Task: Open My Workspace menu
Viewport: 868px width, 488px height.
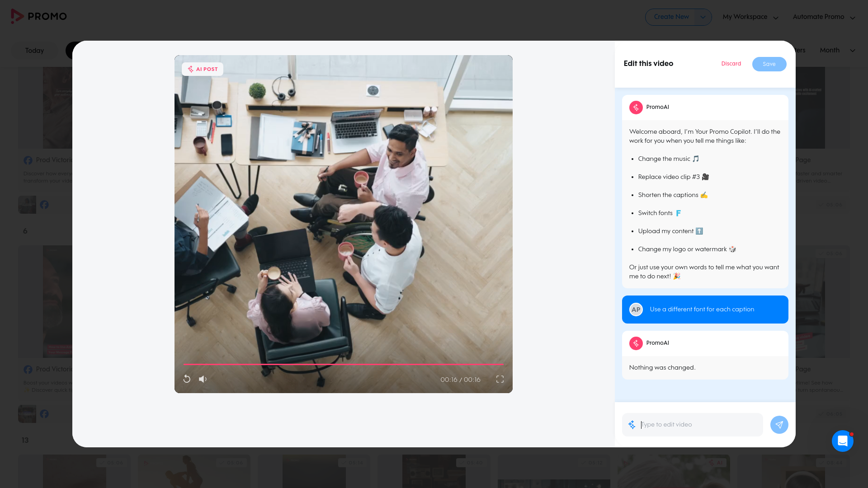Action: [x=750, y=17]
